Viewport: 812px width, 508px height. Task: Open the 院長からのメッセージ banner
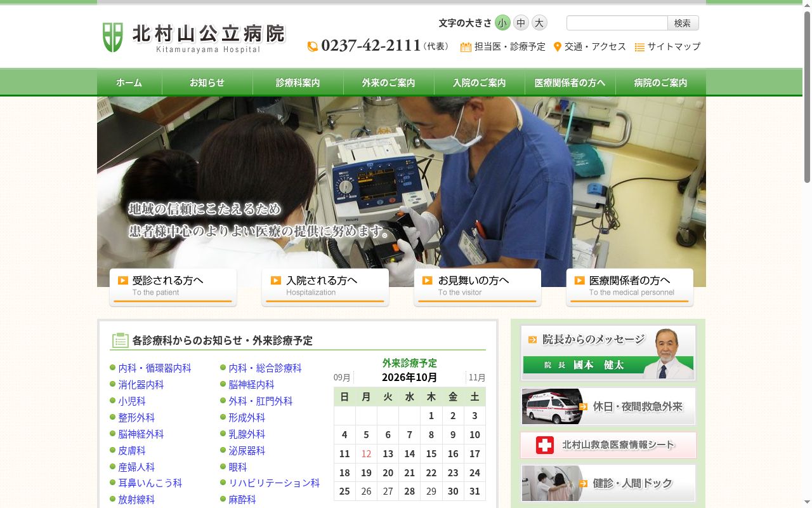pos(608,352)
